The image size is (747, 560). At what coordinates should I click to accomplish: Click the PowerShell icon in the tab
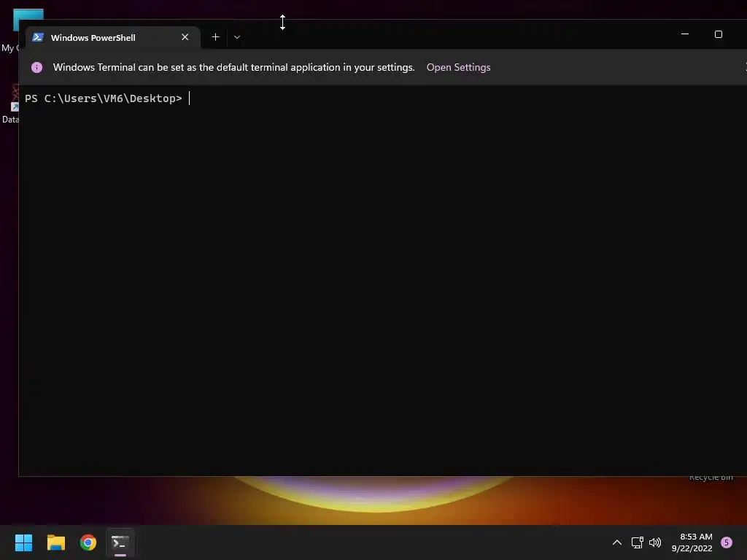click(x=38, y=38)
